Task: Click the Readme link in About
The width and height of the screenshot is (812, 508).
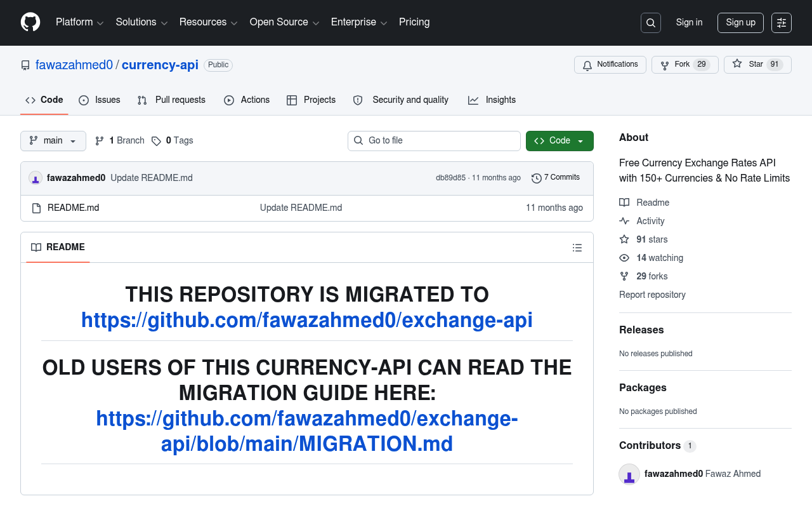Action: click(x=645, y=203)
